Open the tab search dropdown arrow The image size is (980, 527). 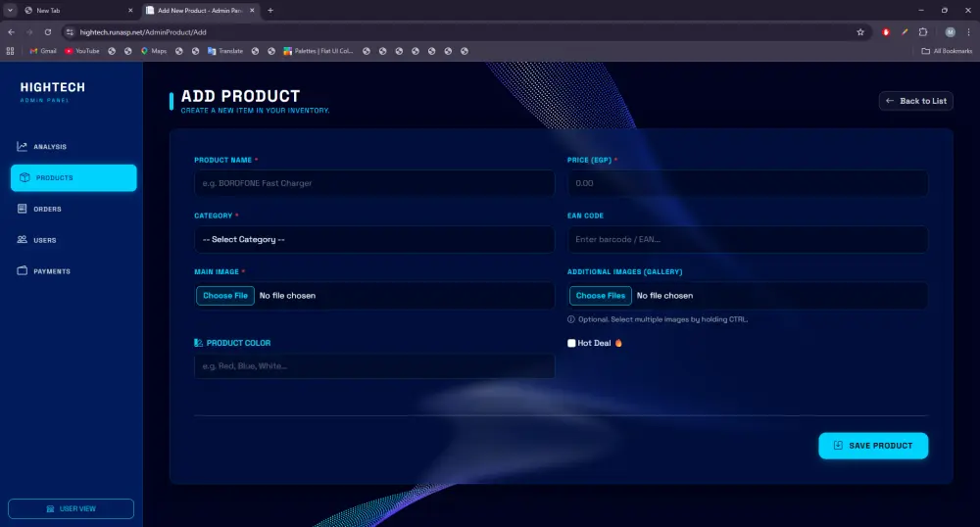pyautogui.click(x=10, y=10)
